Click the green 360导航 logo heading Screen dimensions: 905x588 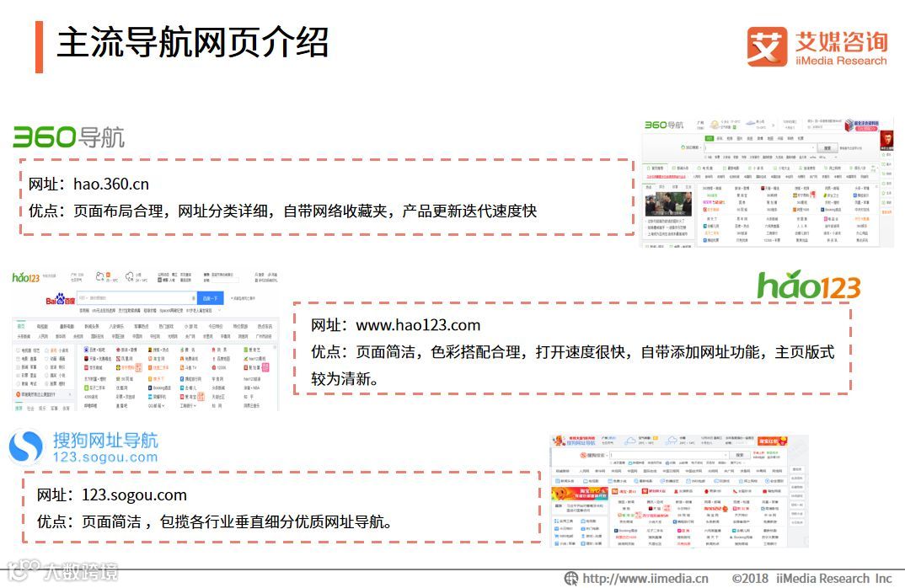coord(69,137)
